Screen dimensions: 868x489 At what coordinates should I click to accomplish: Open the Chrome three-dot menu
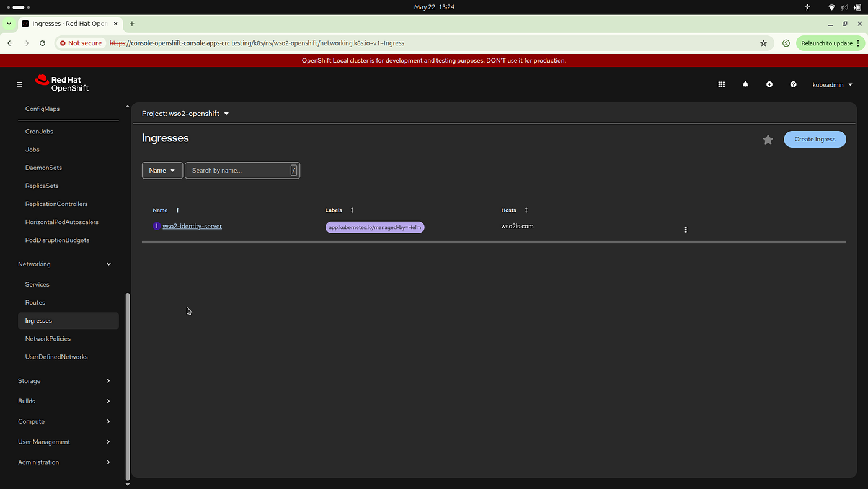click(858, 43)
